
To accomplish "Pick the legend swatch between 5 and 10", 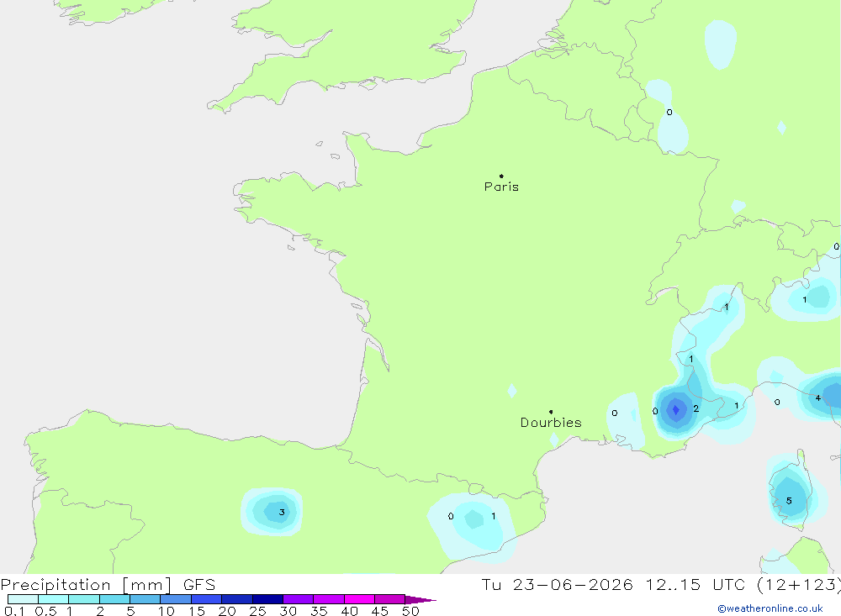I will point(145,599).
